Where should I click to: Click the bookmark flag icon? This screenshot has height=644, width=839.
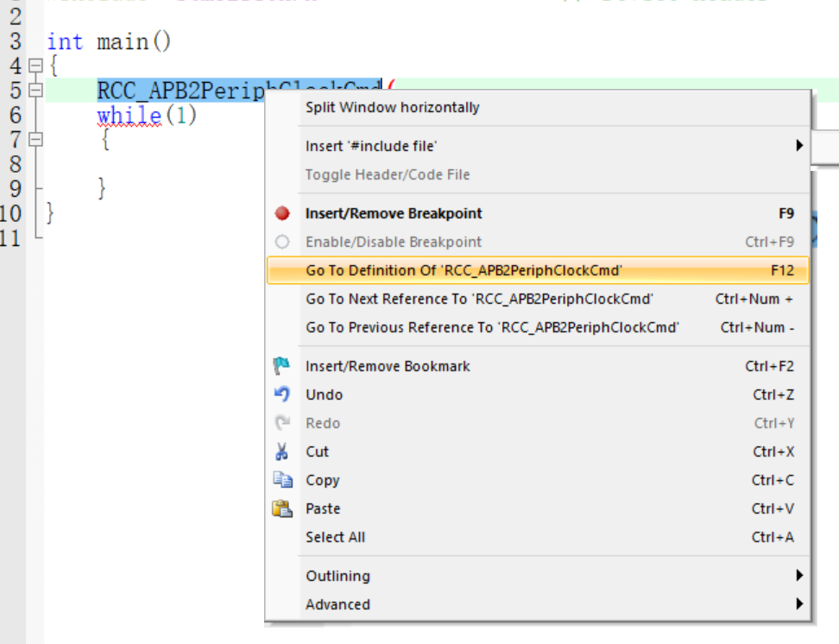281,366
